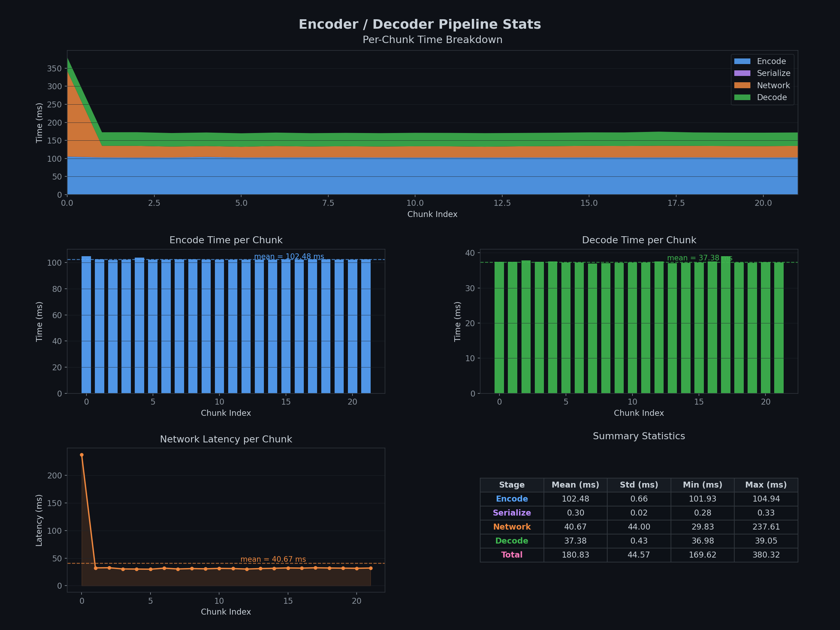Image resolution: width=840 pixels, height=630 pixels.
Task: Click the Network legend color swatch
Action: click(x=742, y=85)
